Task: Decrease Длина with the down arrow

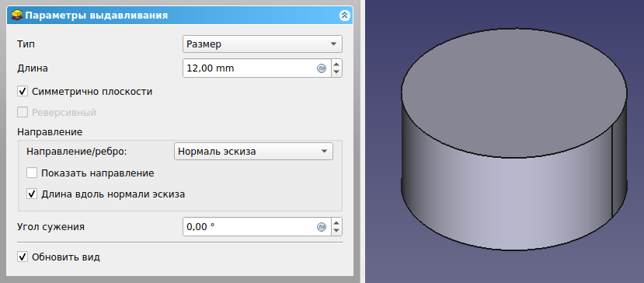Action: [336, 72]
